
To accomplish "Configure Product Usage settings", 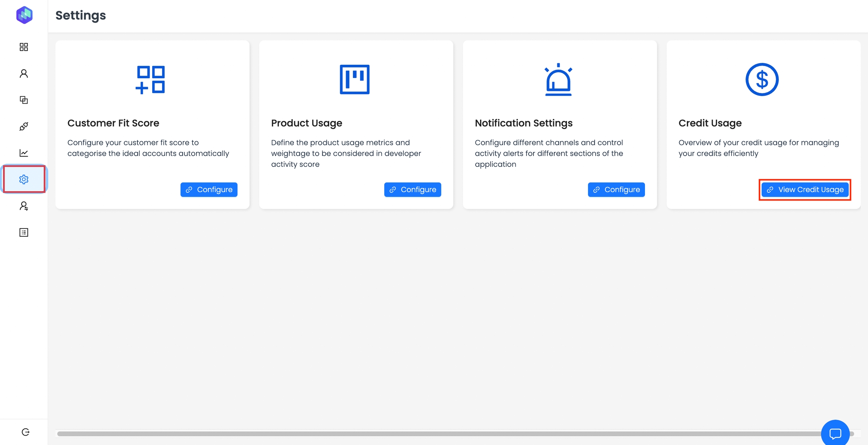I will pyautogui.click(x=413, y=190).
